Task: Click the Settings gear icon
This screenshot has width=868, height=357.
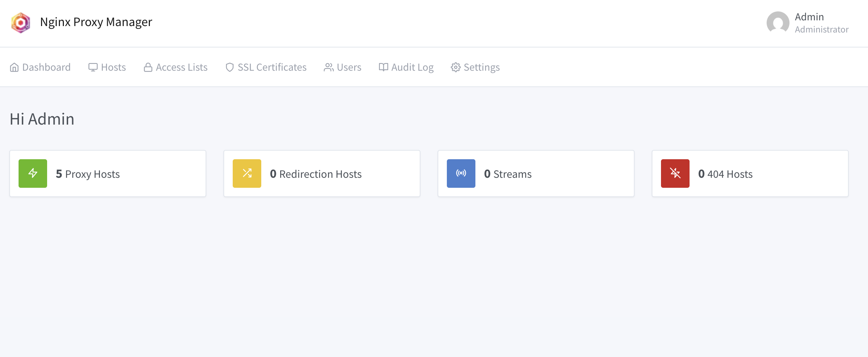Action: (x=456, y=67)
